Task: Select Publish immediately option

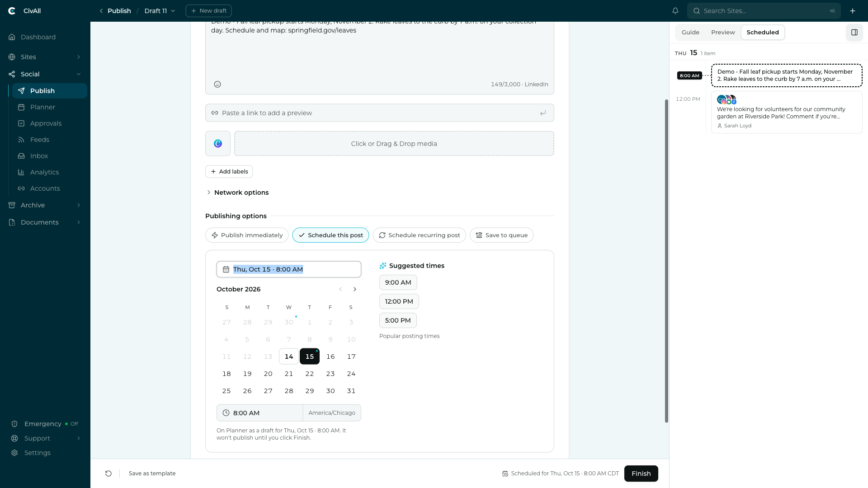Action: 247,235
